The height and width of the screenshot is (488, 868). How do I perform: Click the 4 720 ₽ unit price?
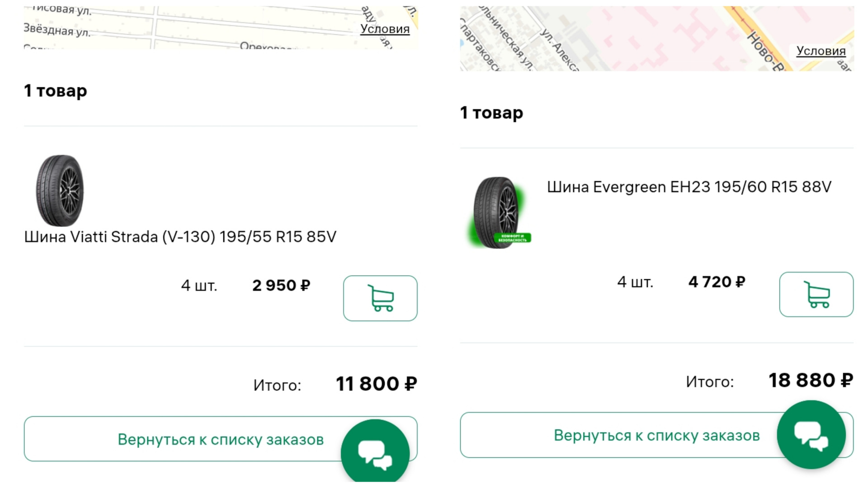(x=717, y=282)
